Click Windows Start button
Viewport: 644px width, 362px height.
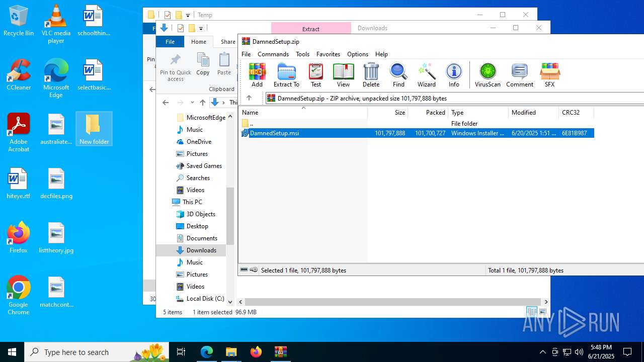[x=12, y=352]
